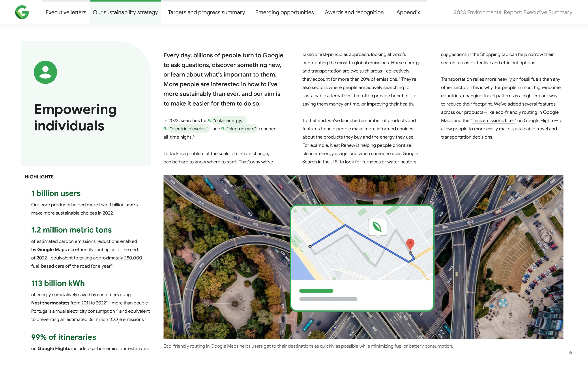Screen dimensions: 588x367
Task: Click the "99% of itineraries" highlight
Action: (x=64, y=337)
